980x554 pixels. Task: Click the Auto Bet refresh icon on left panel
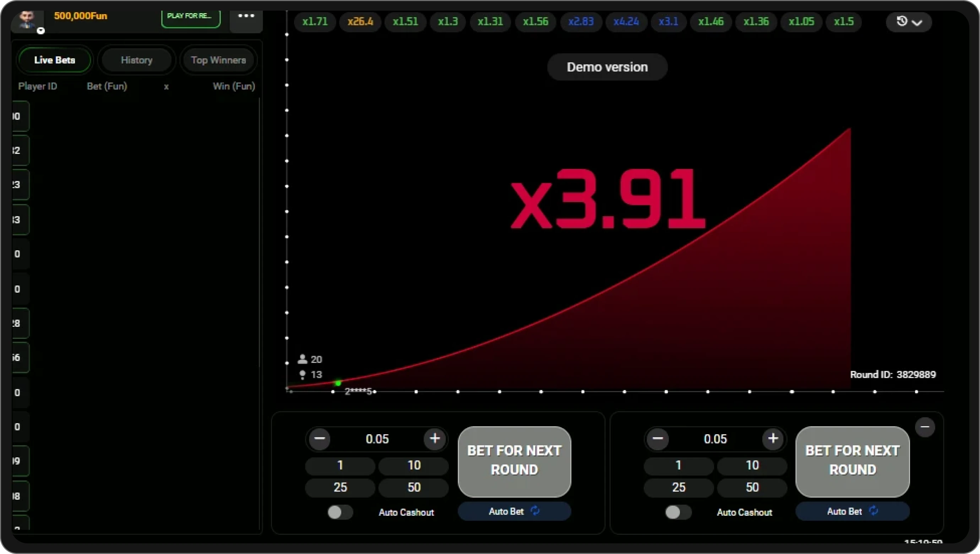click(x=535, y=511)
